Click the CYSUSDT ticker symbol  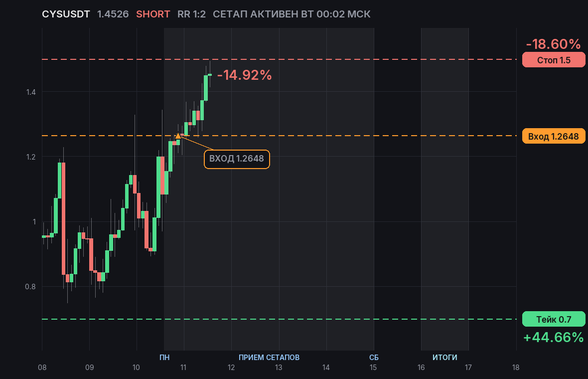(66, 14)
